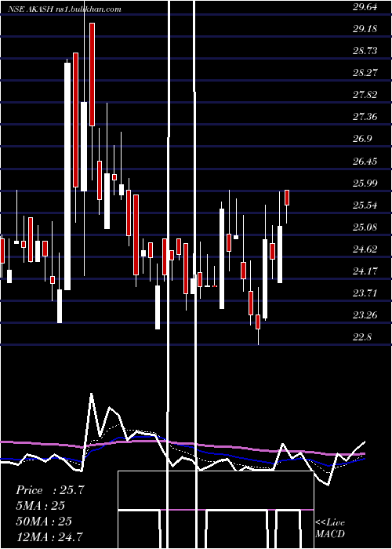392x549 pixels.
Task: Click the 25.99 price axis label
Action: point(365,183)
